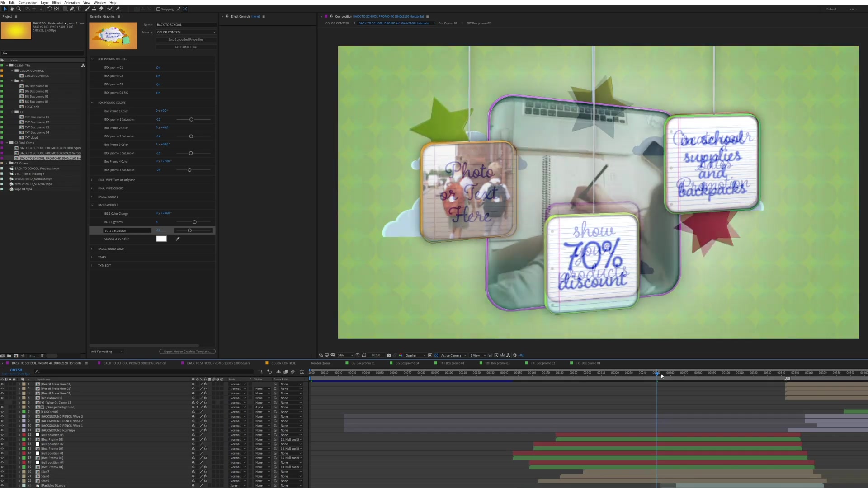Hide the Pencil Transition 02 layer
Image resolution: width=868 pixels, height=488 pixels.
point(2,389)
